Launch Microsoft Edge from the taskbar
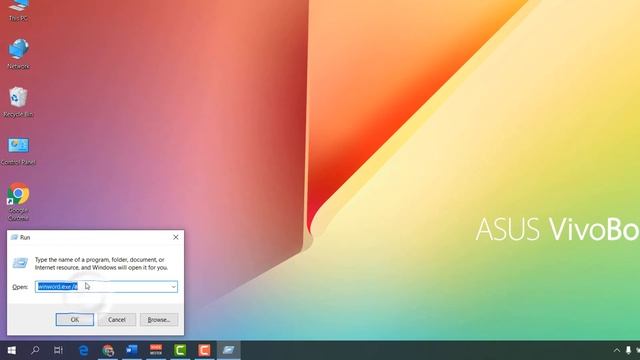This screenshot has width=640, height=360. pos(84,350)
